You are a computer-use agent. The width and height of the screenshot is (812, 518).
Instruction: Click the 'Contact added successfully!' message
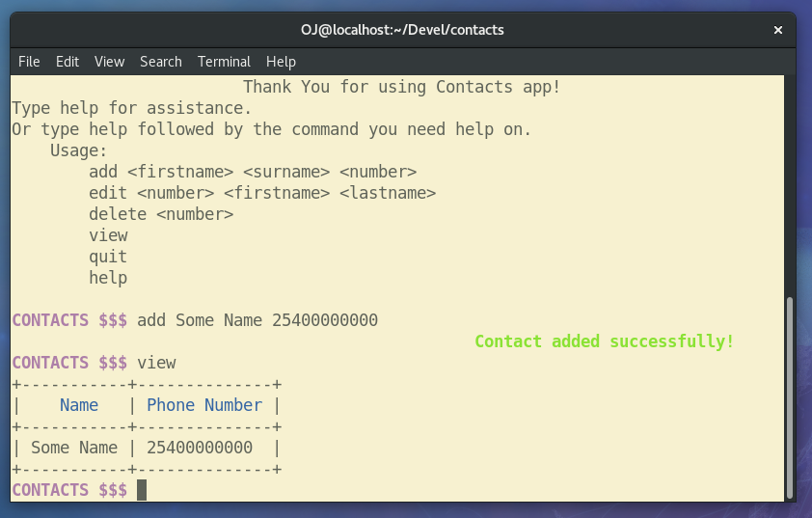(605, 341)
